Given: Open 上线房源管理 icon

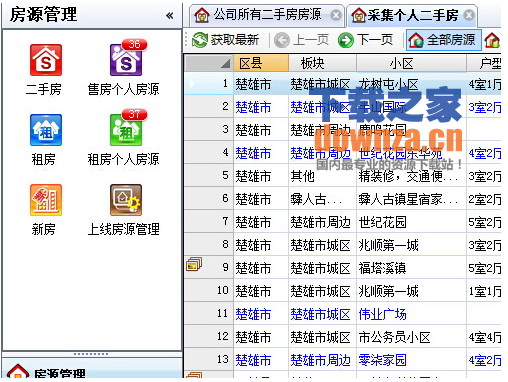Looking at the screenshot, I should pos(126,200).
